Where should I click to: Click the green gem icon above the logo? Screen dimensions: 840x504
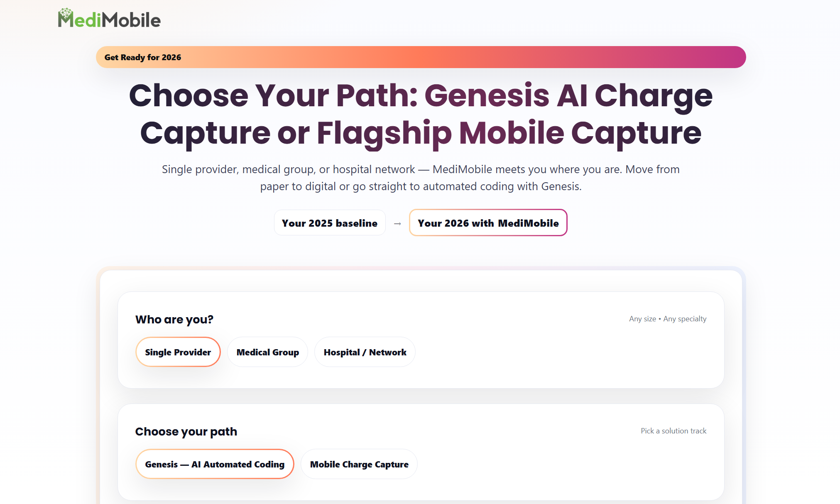(66, 13)
